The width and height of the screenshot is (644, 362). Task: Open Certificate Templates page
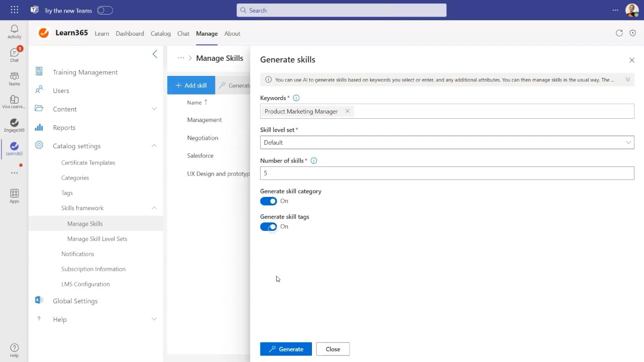tap(88, 163)
